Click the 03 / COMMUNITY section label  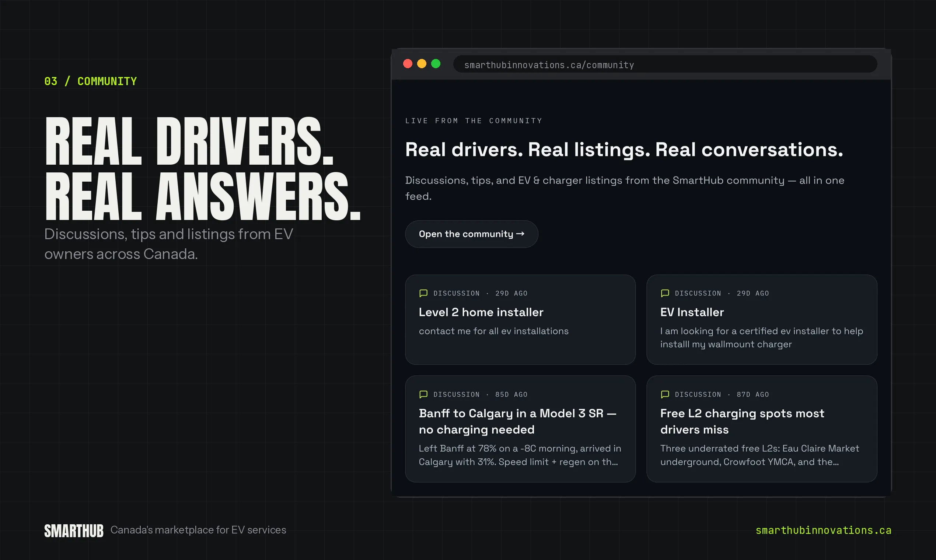pyautogui.click(x=91, y=81)
